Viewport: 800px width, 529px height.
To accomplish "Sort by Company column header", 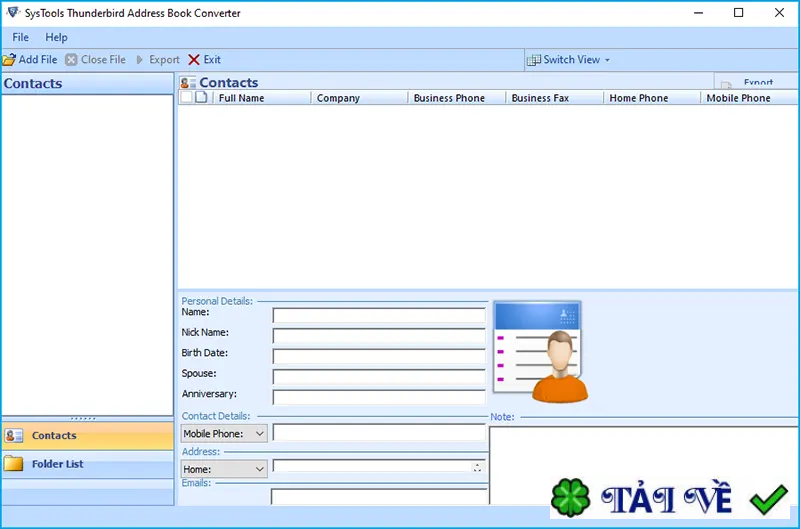I will pos(360,98).
